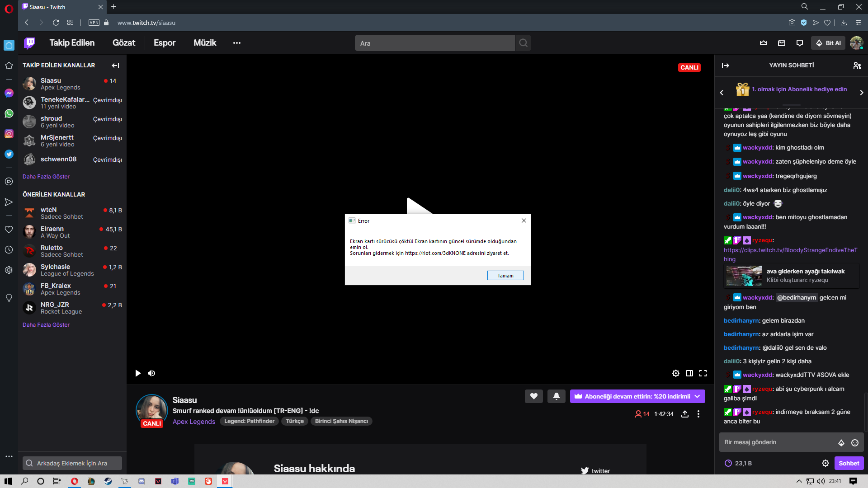Viewport: 868px width, 488px height.
Task: Click the Ara search field
Action: coord(435,43)
